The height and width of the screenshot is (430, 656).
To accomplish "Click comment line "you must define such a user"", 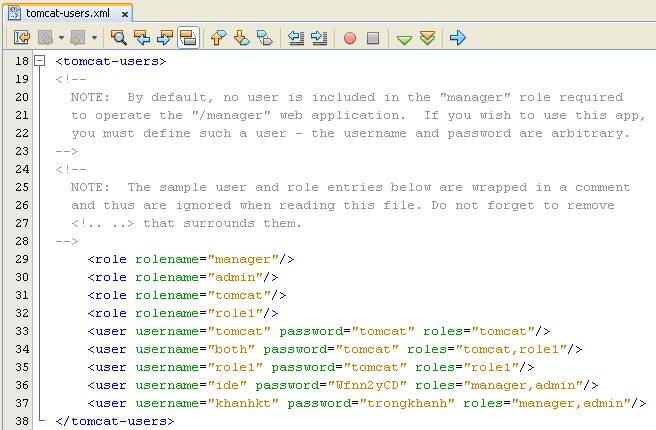I will pos(351,133).
